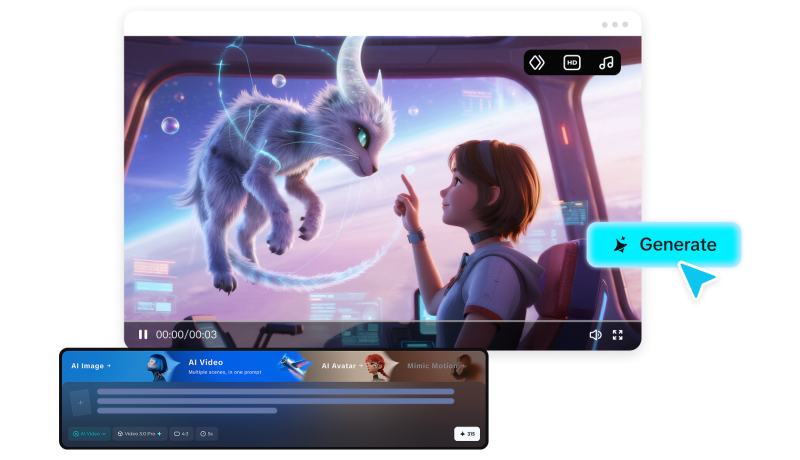
Task: Click the prompt text input area
Action: pyautogui.click(x=275, y=401)
